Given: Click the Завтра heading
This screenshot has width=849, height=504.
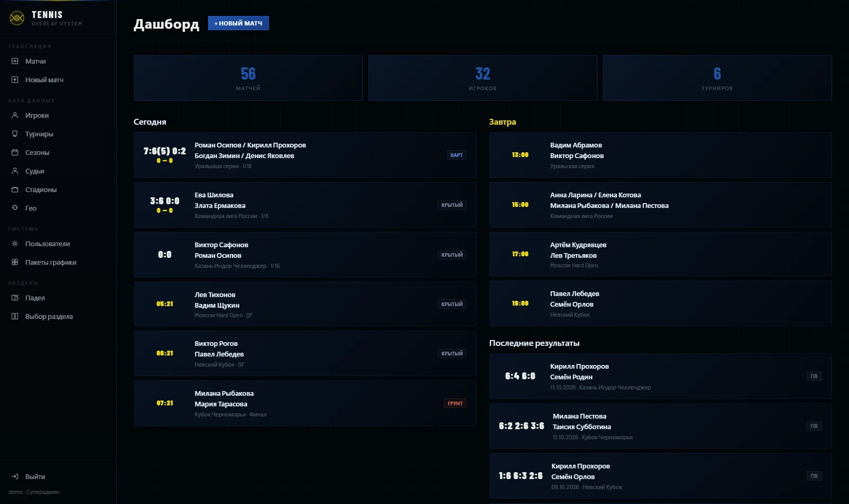Looking at the screenshot, I should click(x=503, y=122).
